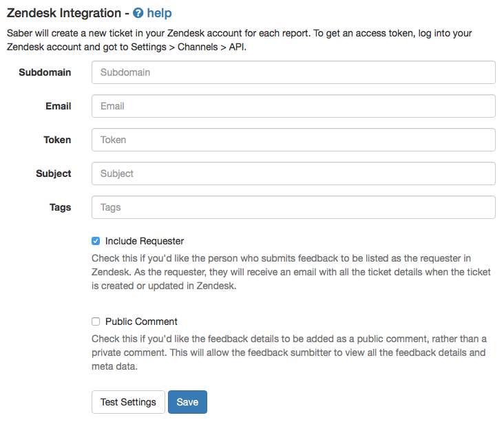
Task: Click into the Email input field
Action: point(293,106)
